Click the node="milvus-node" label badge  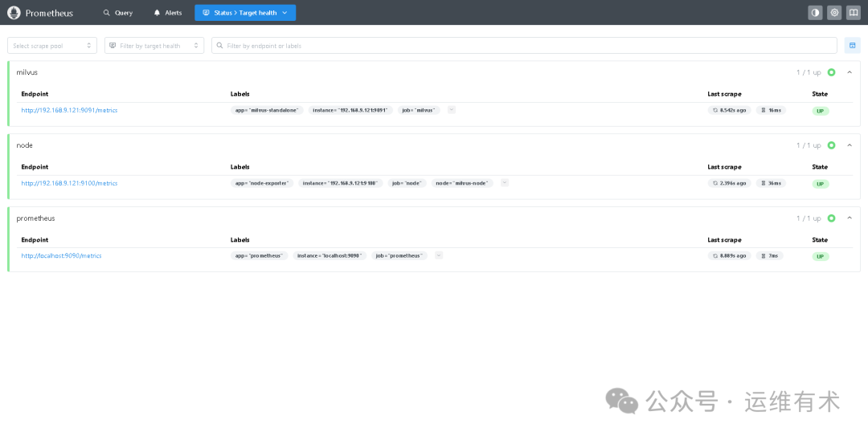462,183
